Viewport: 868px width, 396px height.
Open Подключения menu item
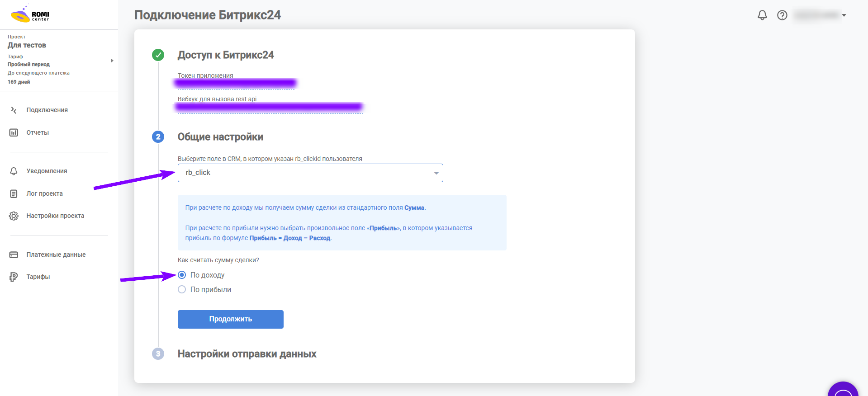47,110
